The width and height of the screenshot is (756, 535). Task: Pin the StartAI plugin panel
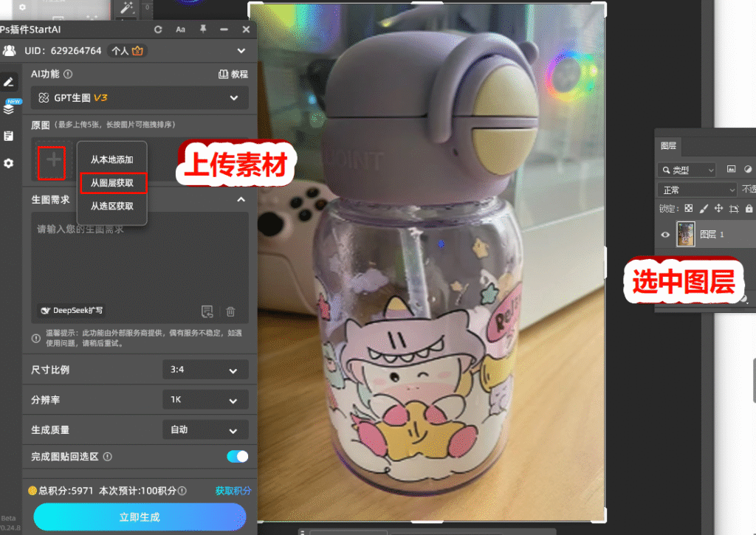pyautogui.click(x=203, y=30)
